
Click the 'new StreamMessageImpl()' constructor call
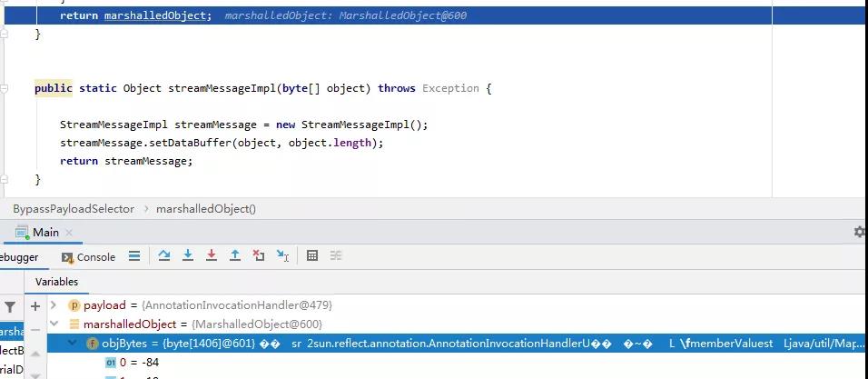(350, 125)
